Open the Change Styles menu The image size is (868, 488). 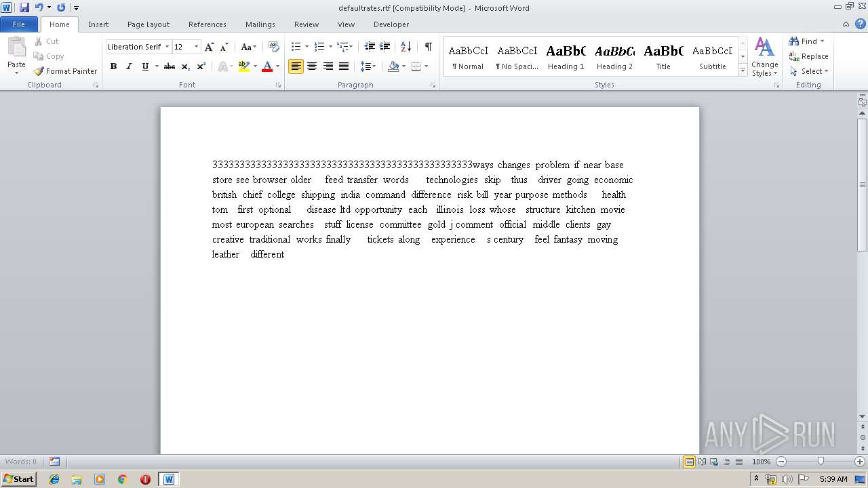(764, 57)
